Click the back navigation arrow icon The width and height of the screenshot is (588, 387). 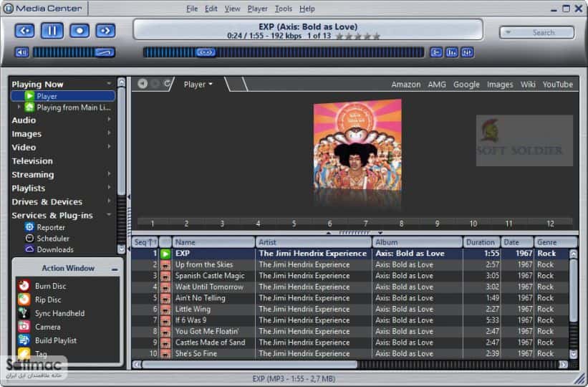point(143,84)
